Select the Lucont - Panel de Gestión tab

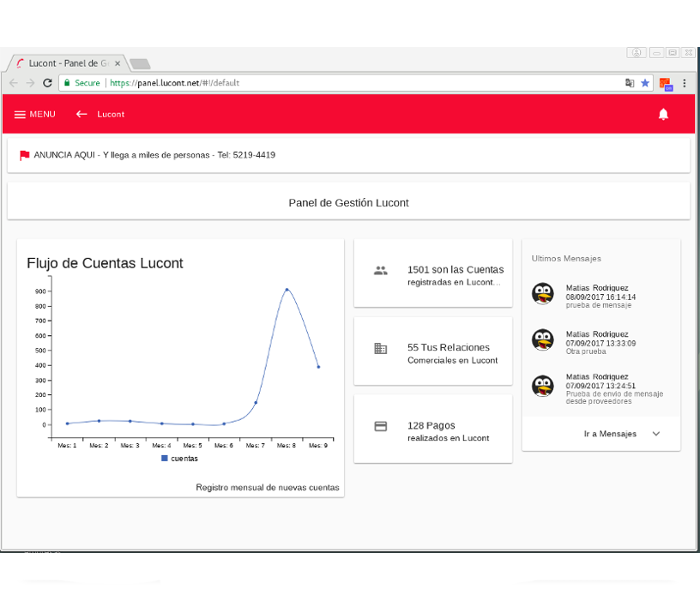click(67, 63)
